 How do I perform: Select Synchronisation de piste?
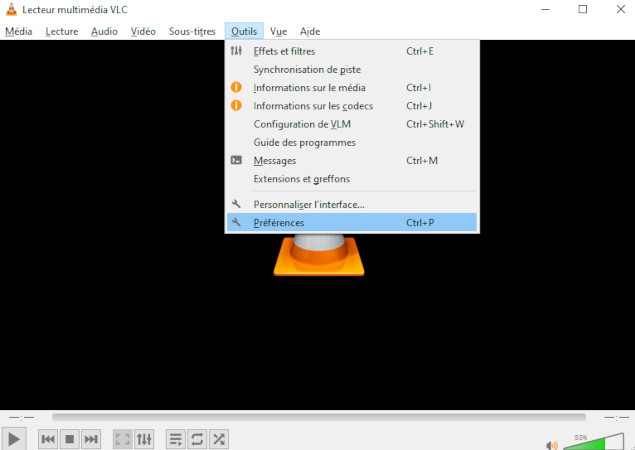352,69
